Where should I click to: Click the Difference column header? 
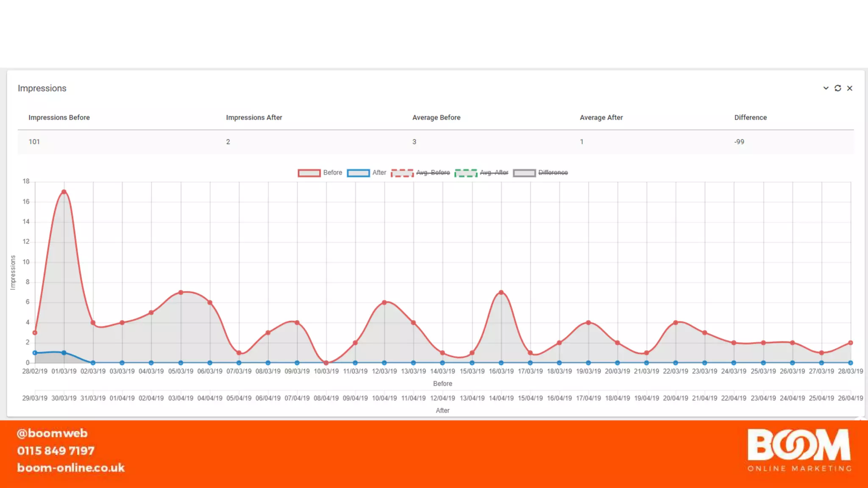tap(750, 117)
